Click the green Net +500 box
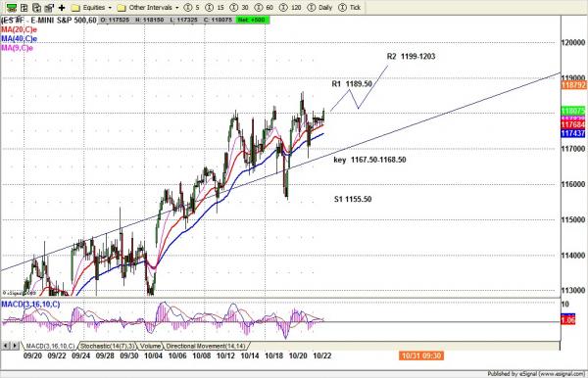 (252, 20)
